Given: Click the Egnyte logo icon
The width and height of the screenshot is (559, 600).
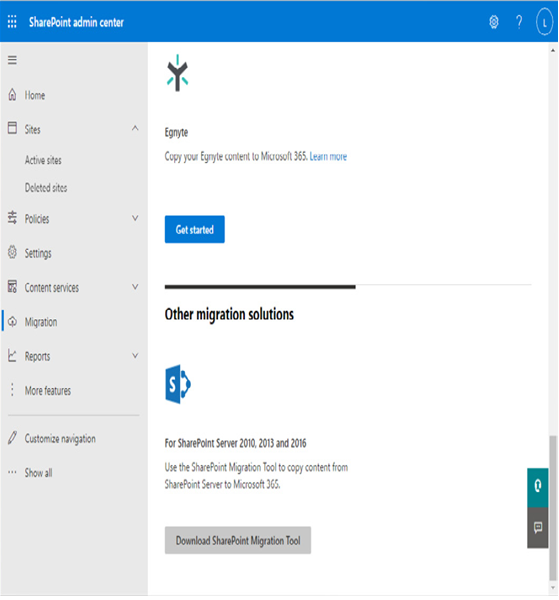Looking at the screenshot, I should [x=177, y=73].
